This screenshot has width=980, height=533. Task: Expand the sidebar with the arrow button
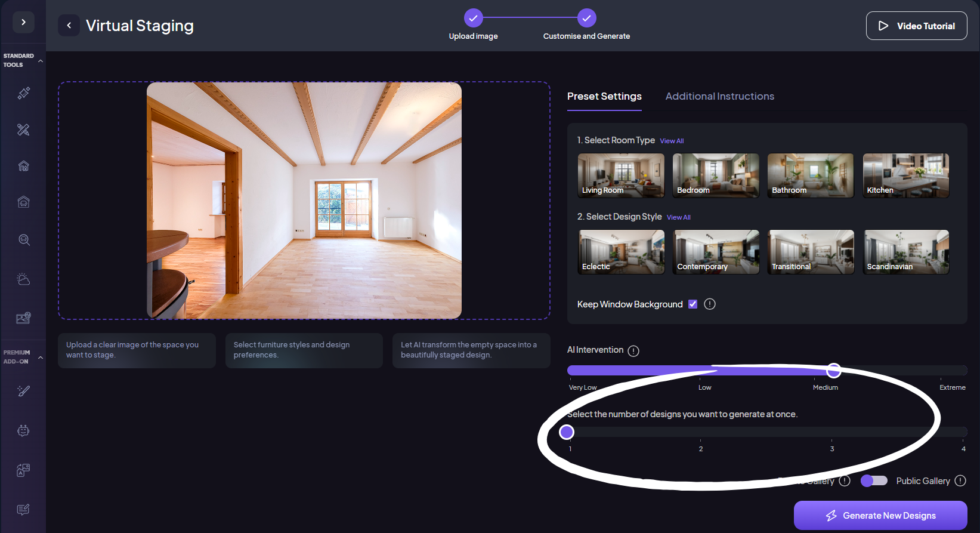(23, 22)
